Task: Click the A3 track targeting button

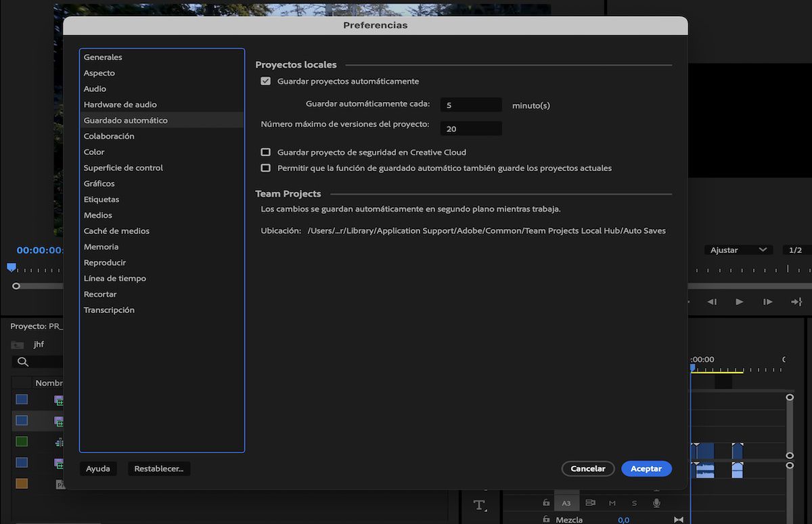Action: tap(566, 502)
